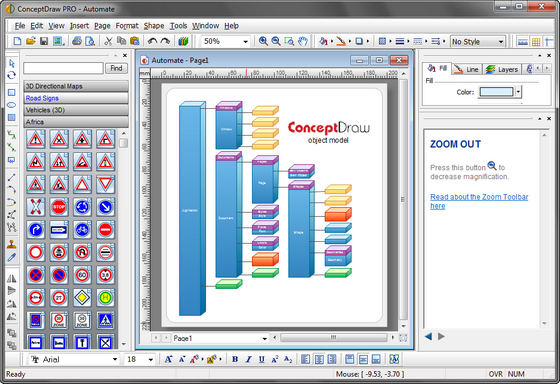This screenshot has height=384, width=560.
Task: Click the Cut scissors icon
Action: [x=108, y=41]
